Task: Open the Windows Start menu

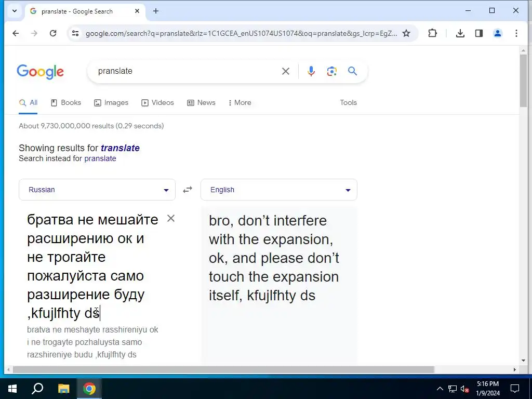Action: coord(12,389)
